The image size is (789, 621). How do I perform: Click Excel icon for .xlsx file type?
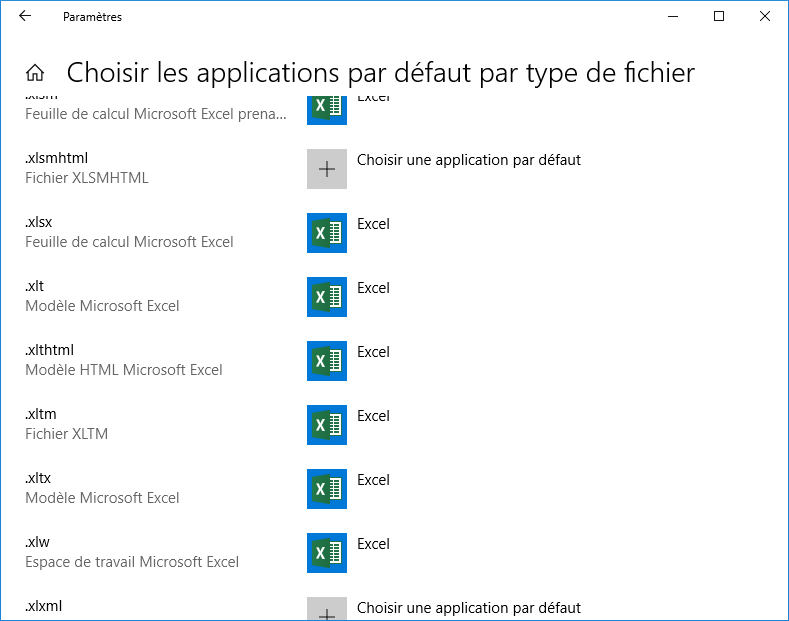click(327, 233)
